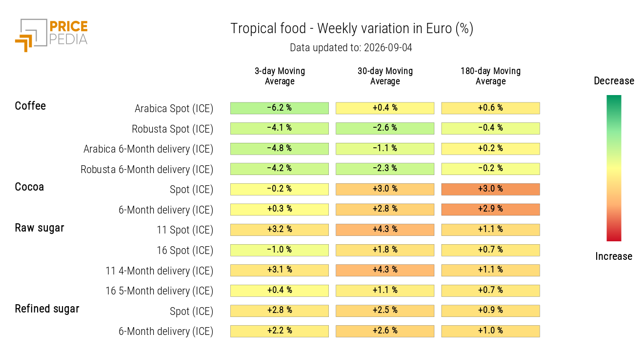Viewport: 644px width, 351px height.
Task: Click the 180-day Moving Average column header
Action: point(490,76)
